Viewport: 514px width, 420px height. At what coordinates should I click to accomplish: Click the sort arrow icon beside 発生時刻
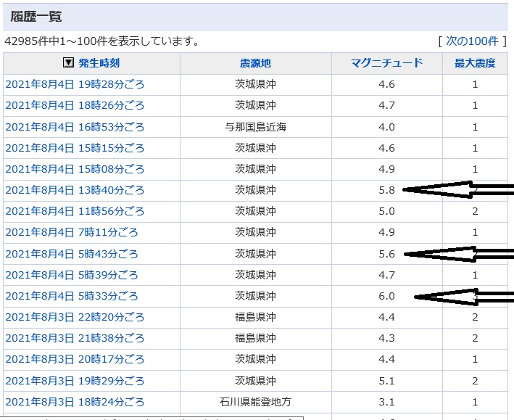(x=69, y=63)
